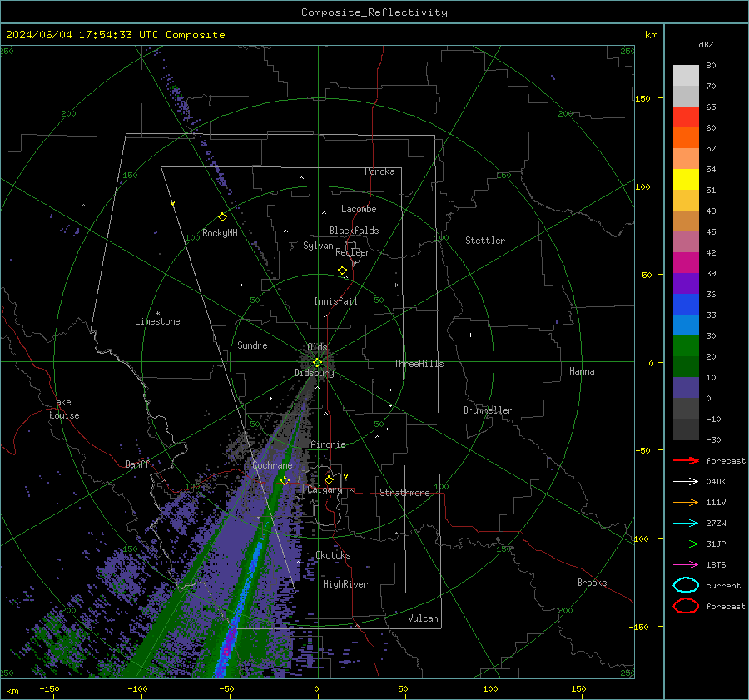Screen dimensions: 749x700
Task: Click the magenta 18TS arrow legend icon
Action: tap(686, 565)
